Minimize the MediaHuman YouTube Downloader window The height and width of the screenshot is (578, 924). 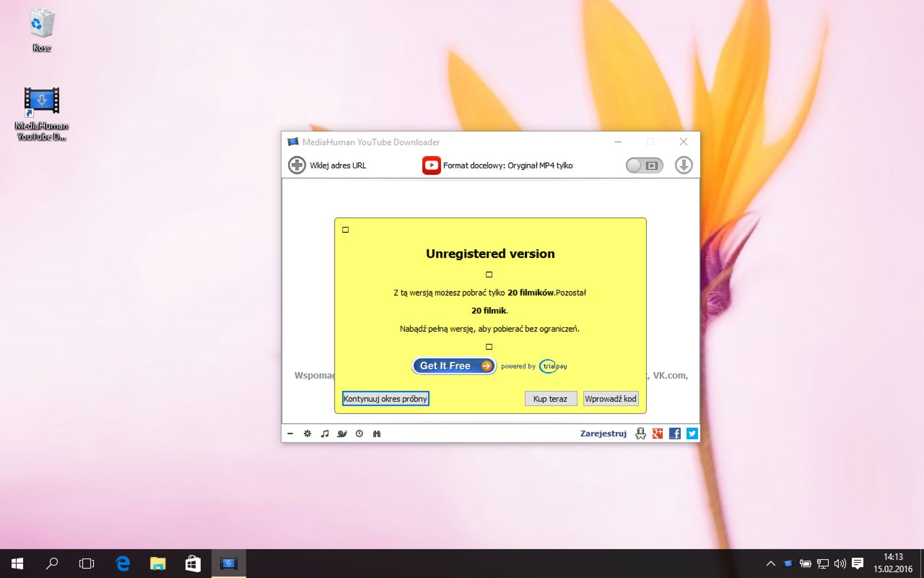(618, 142)
